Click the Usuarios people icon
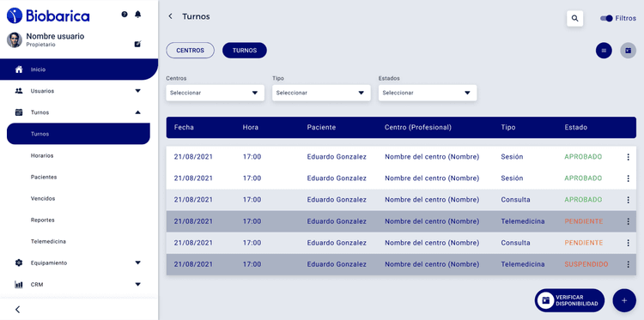 coord(19,91)
